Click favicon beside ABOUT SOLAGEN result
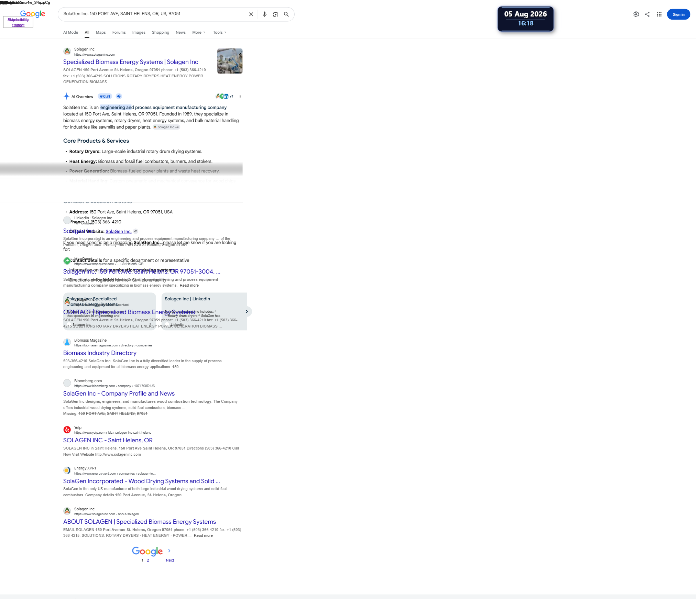This screenshot has width=700, height=599. click(x=67, y=511)
